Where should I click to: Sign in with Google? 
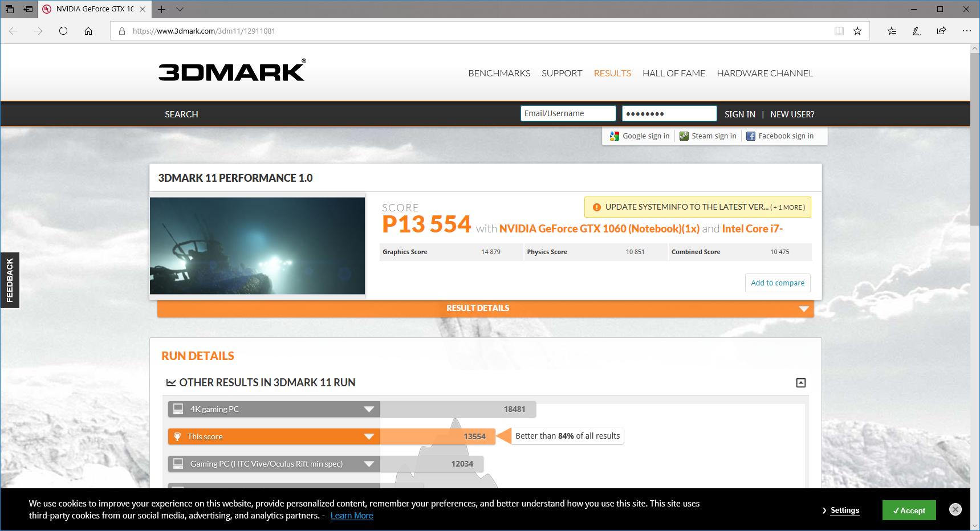tap(640, 136)
